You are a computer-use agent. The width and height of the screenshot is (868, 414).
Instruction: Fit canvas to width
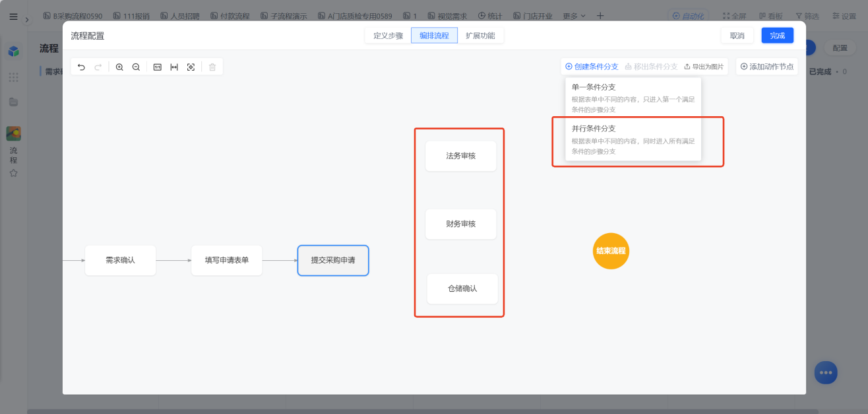174,67
